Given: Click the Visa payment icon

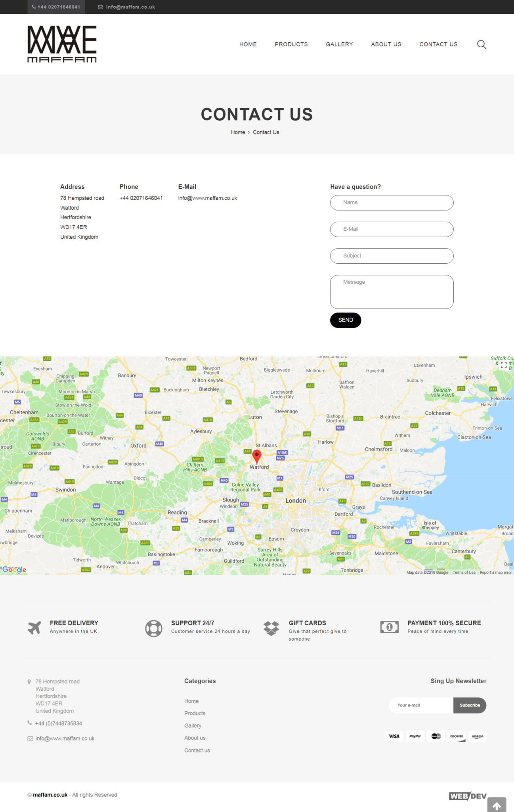Looking at the screenshot, I should click(394, 736).
